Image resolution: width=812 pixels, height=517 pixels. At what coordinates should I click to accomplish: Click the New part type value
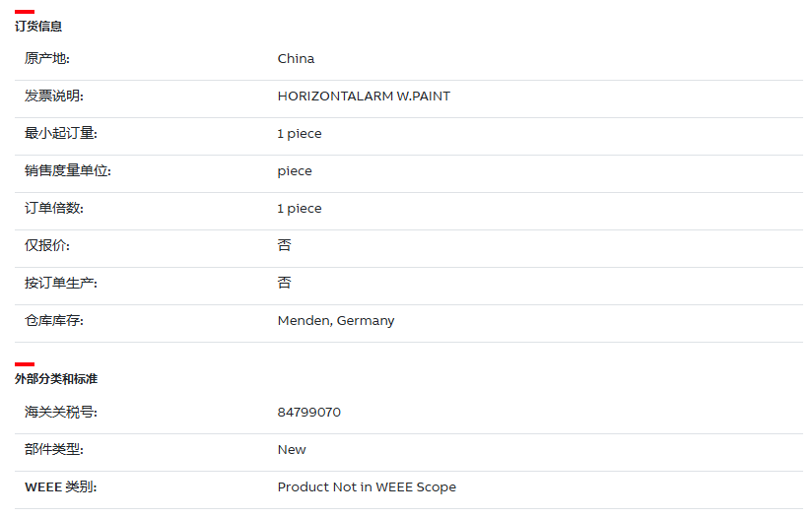tap(292, 450)
